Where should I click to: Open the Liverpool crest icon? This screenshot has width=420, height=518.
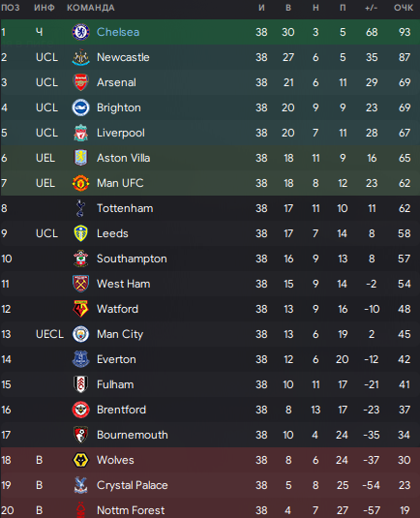point(80,133)
